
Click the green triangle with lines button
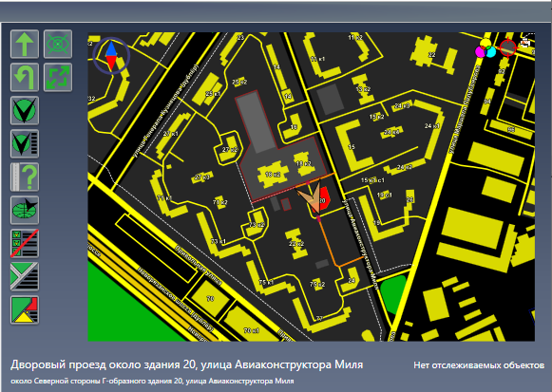tap(25, 276)
